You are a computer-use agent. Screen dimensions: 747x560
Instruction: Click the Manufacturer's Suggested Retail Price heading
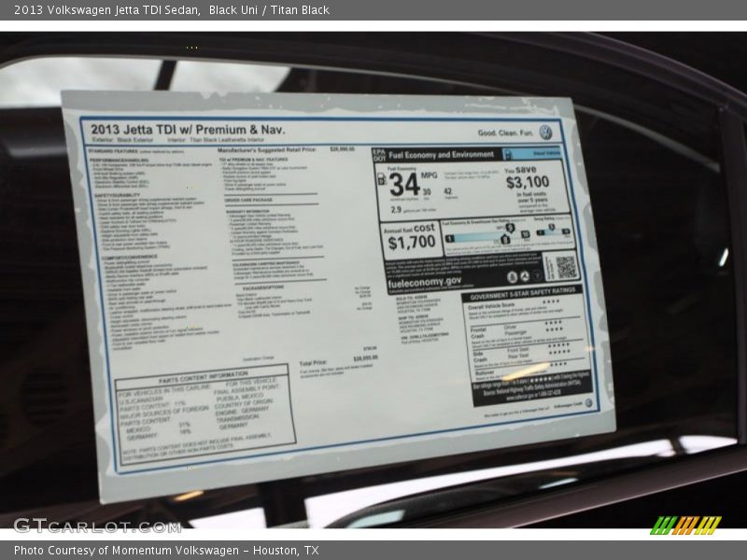pos(266,149)
